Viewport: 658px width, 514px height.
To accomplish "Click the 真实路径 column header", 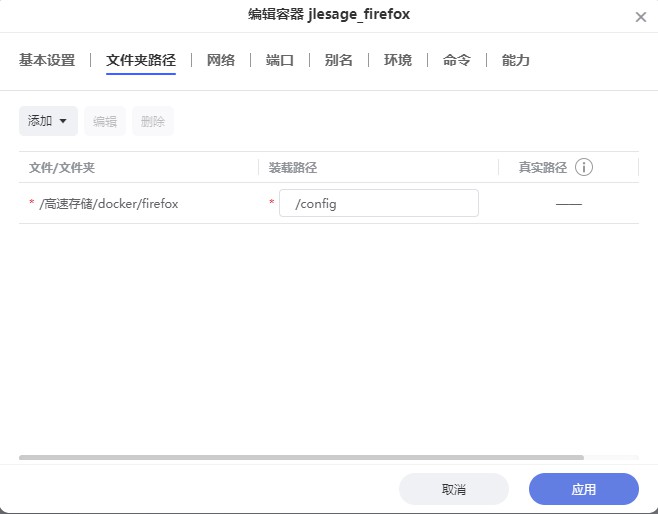I will click(543, 167).
